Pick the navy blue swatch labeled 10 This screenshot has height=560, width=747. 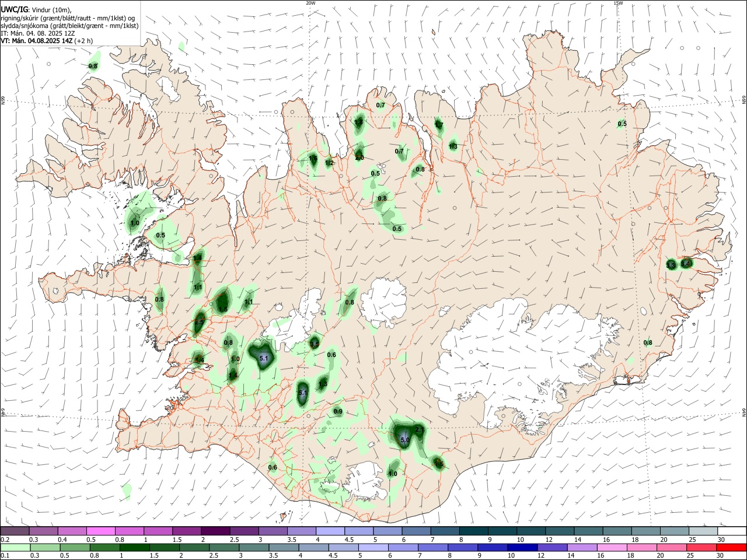522,547
